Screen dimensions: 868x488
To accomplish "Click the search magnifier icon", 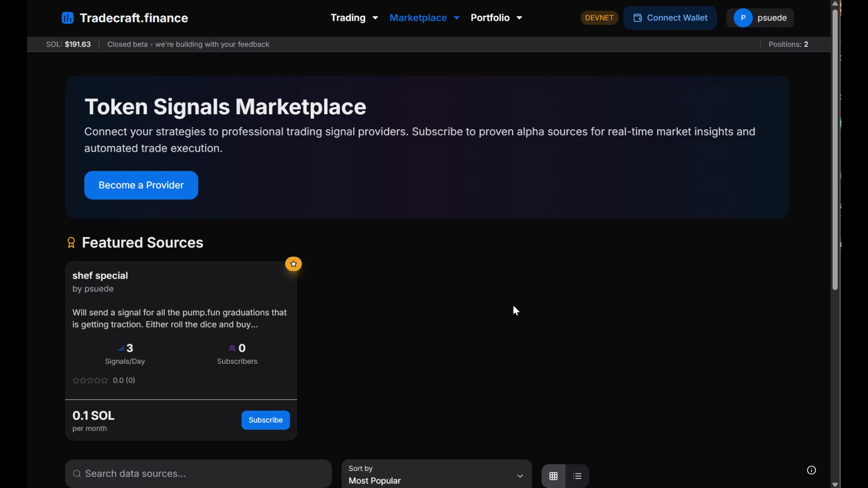I will tap(77, 474).
